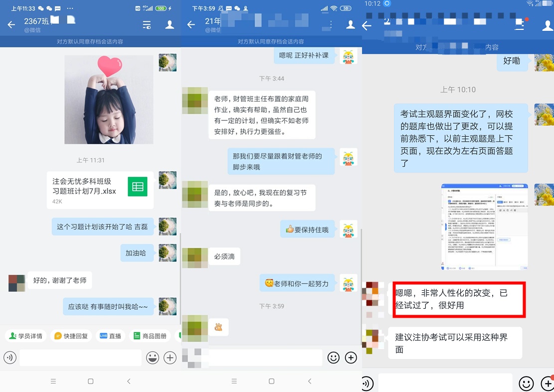Viewport: 554px width, 392px height.
Task: Select message 这个习题计划该开始了哈 吉磊
Action: (103, 226)
